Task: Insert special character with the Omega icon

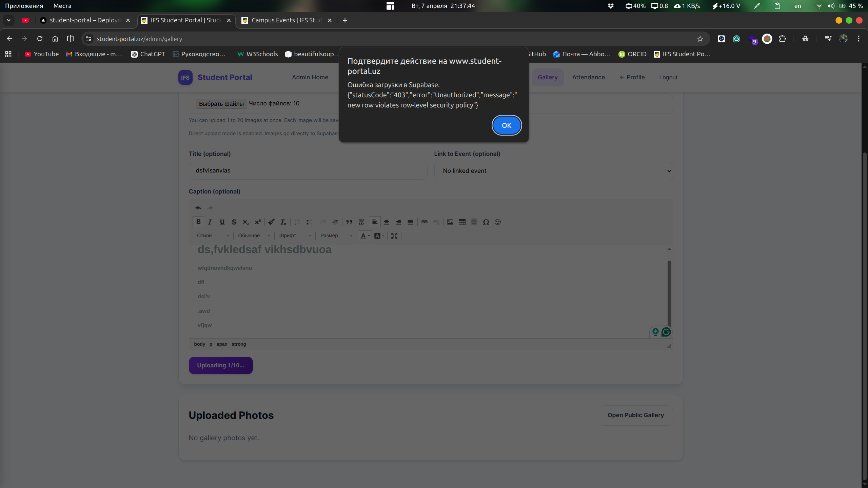Action: click(x=486, y=222)
